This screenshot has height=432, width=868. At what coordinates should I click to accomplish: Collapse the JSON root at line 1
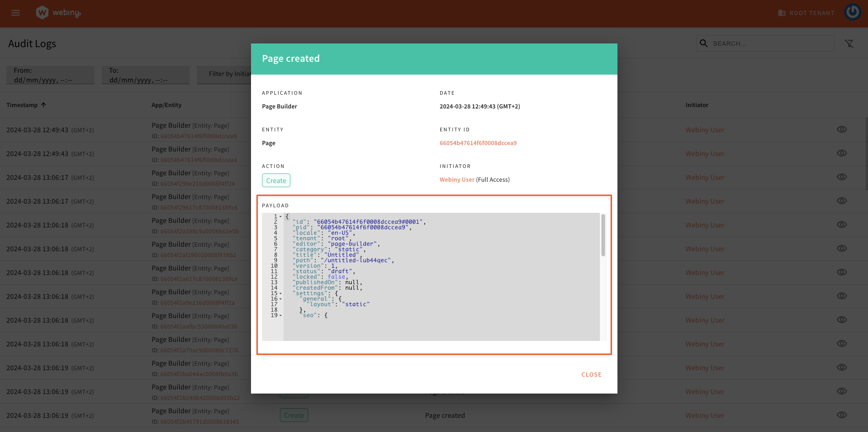pos(281,216)
